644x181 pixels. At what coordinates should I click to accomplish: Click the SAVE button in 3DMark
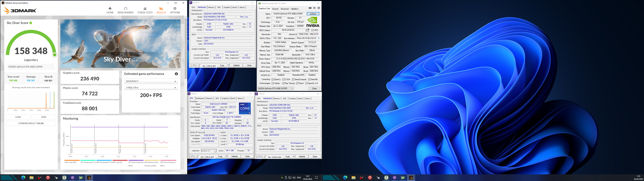[44, 117]
